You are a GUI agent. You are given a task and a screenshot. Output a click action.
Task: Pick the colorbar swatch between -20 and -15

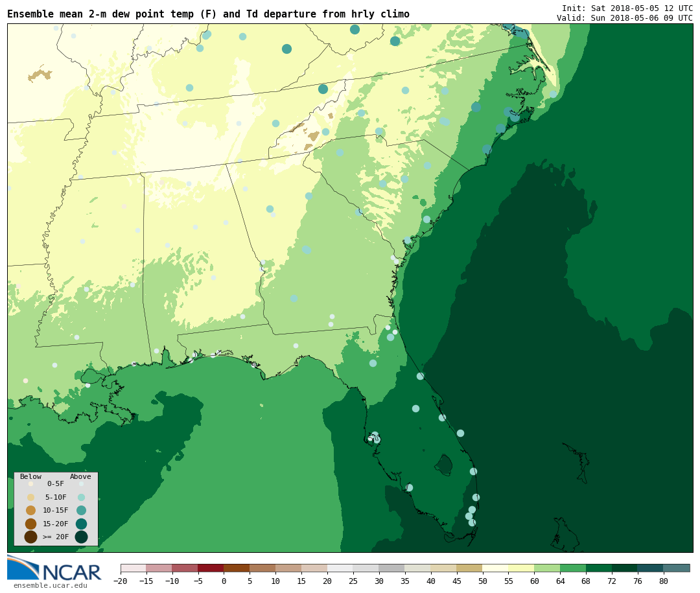(x=134, y=568)
